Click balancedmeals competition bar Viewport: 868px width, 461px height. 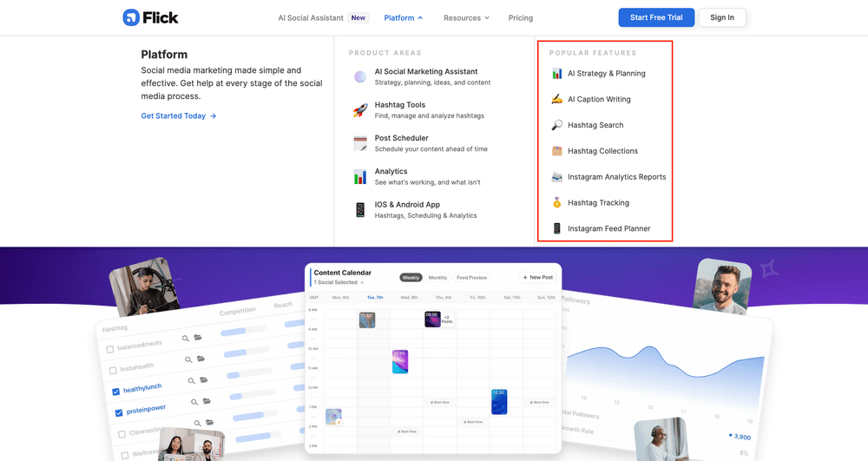(243, 332)
